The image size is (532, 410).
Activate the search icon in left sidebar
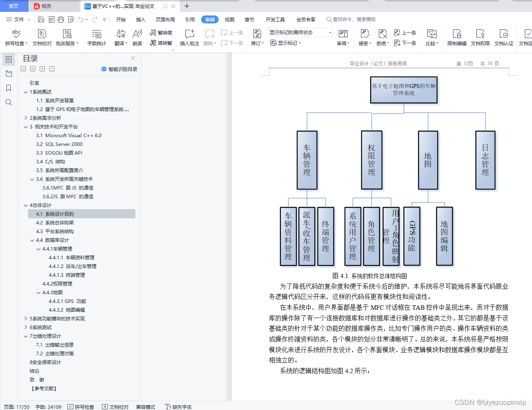pos(9,102)
